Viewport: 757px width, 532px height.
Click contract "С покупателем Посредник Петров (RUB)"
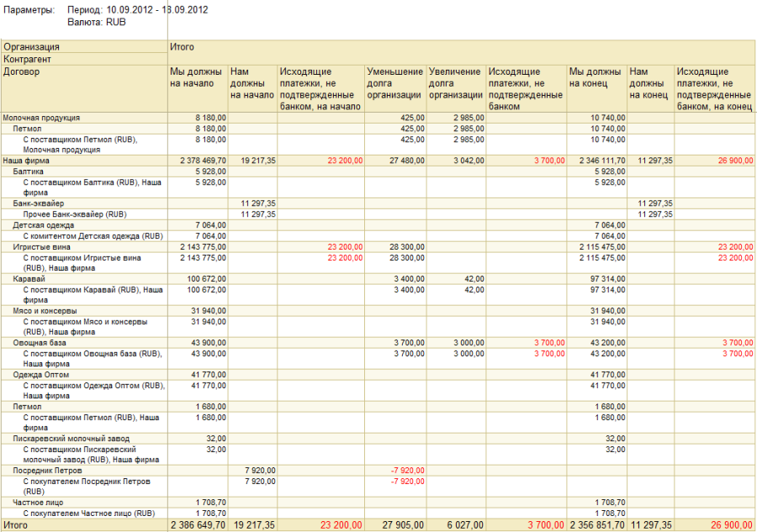(87, 487)
